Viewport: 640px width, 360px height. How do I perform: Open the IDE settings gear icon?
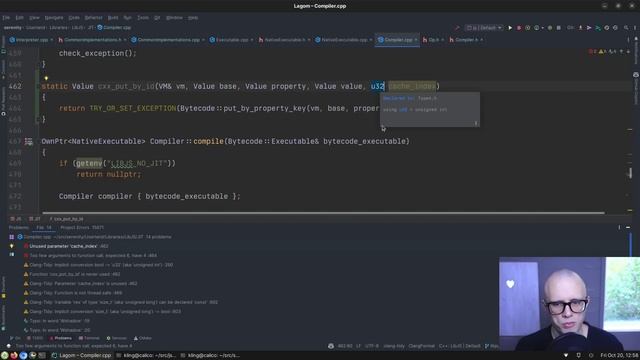(635, 28)
